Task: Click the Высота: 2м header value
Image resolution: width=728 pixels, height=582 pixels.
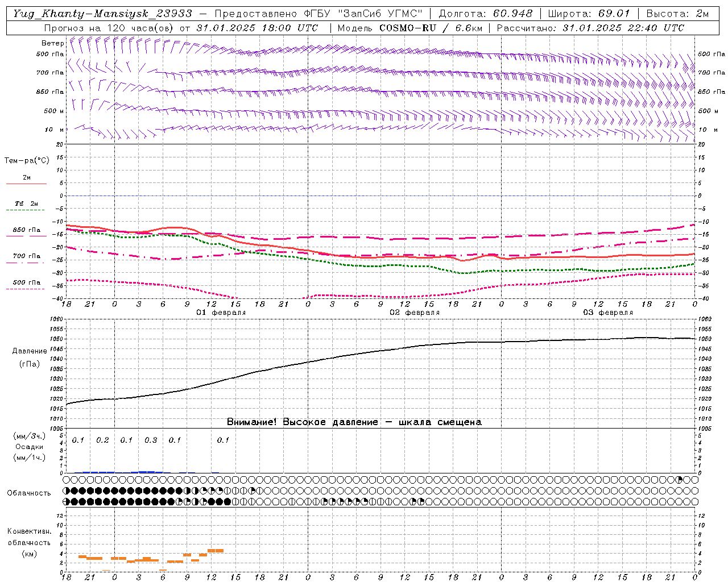Action: click(677, 14)
